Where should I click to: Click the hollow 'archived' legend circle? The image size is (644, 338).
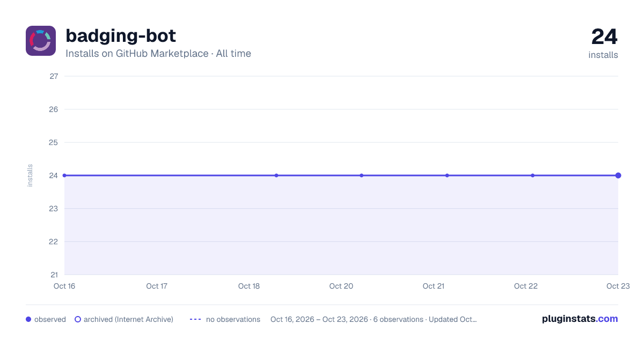pos(78,319)
